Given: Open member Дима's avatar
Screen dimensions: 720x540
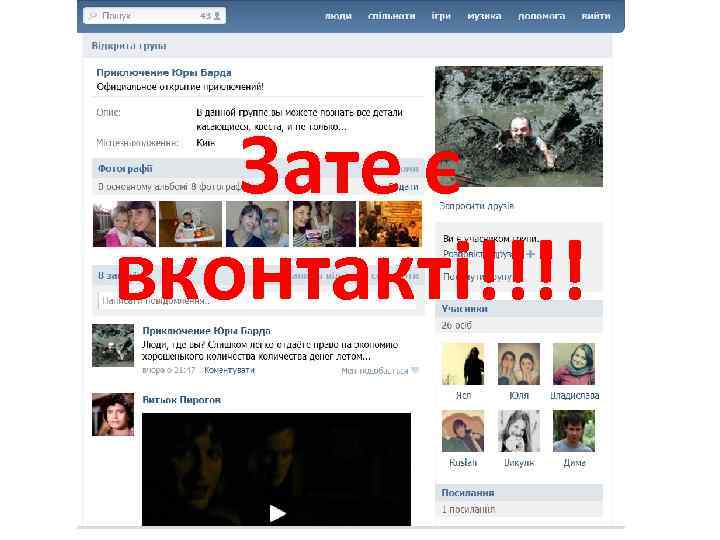Looking at the screenshot, I should tap(574, 431).
